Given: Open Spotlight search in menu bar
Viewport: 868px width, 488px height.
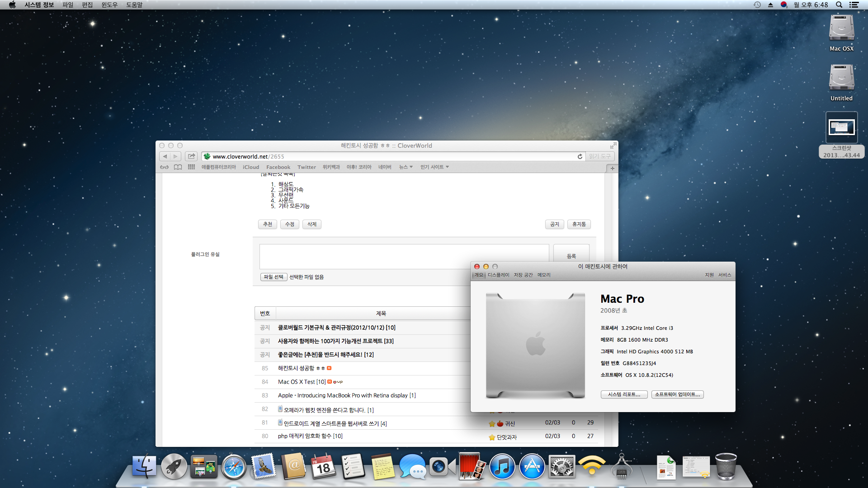Looking at the screenshot, I should pyautogui.click(x=839, y=5).
